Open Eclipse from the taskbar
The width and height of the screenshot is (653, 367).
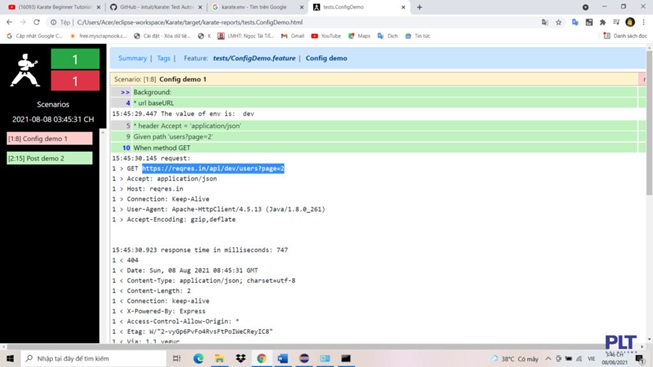click(304, 358)
